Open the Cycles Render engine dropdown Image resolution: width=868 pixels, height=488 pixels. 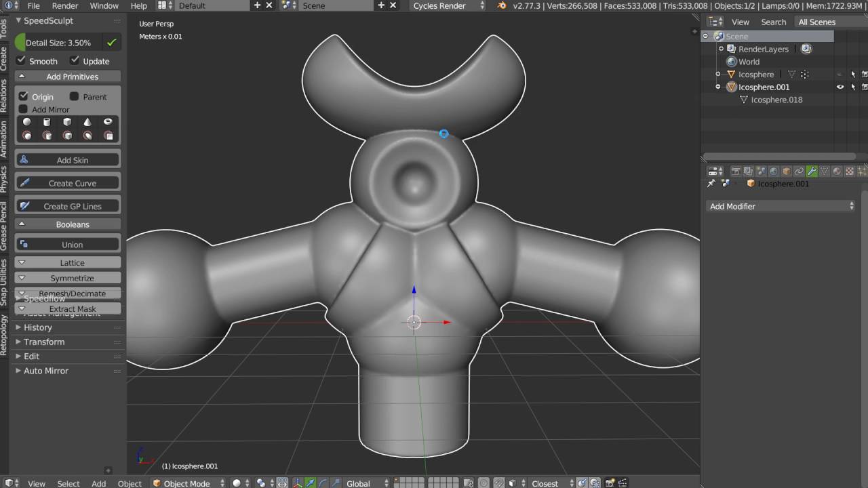[x=449, y=5]
